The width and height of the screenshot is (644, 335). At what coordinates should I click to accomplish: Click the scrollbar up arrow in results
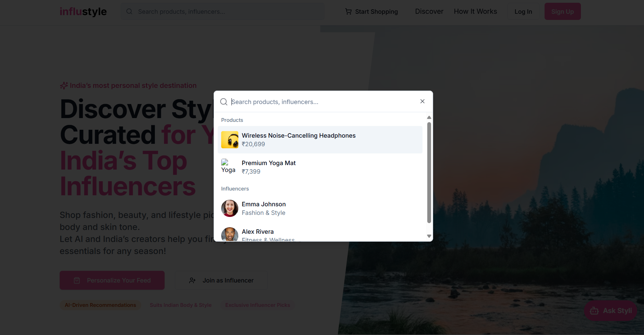tap(429, 117)
